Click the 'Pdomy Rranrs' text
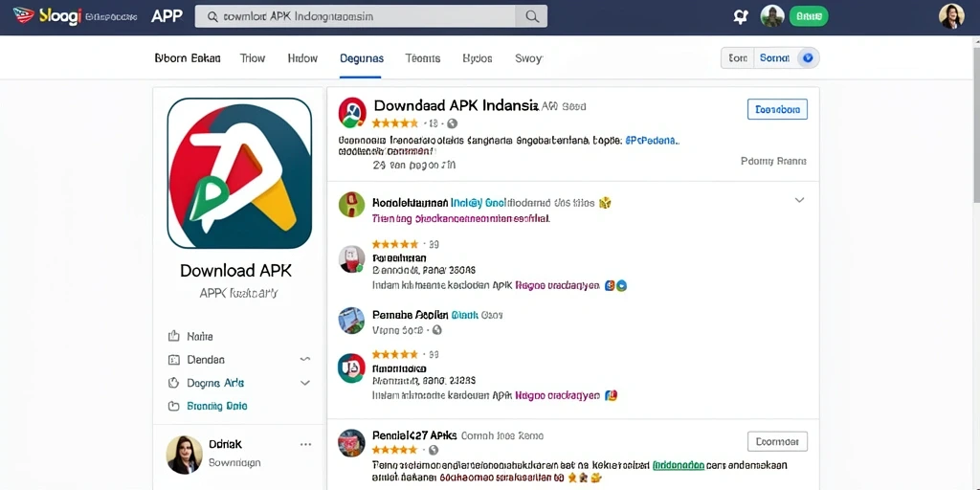The image size is (980, 490). 773,161
